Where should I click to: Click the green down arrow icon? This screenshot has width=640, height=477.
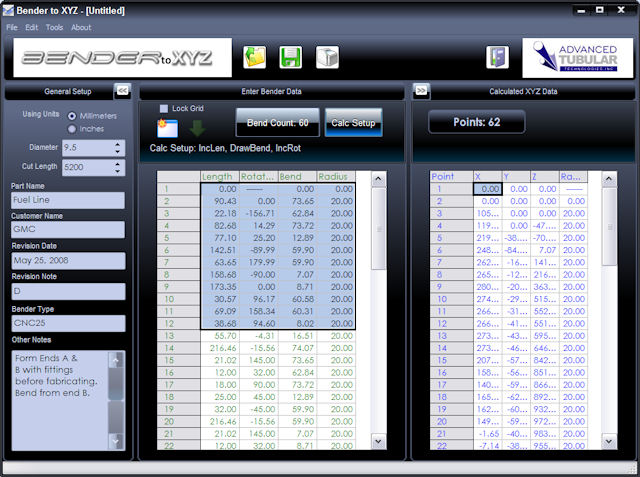(197, 128)
